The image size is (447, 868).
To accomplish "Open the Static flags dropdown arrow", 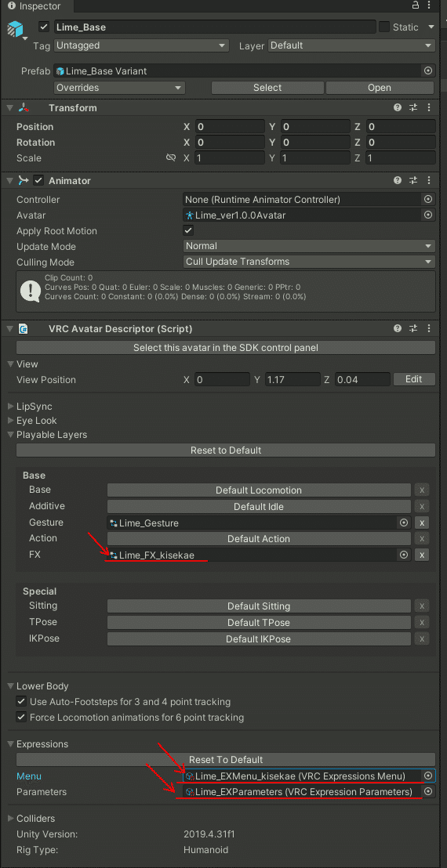I will point(431,27).
